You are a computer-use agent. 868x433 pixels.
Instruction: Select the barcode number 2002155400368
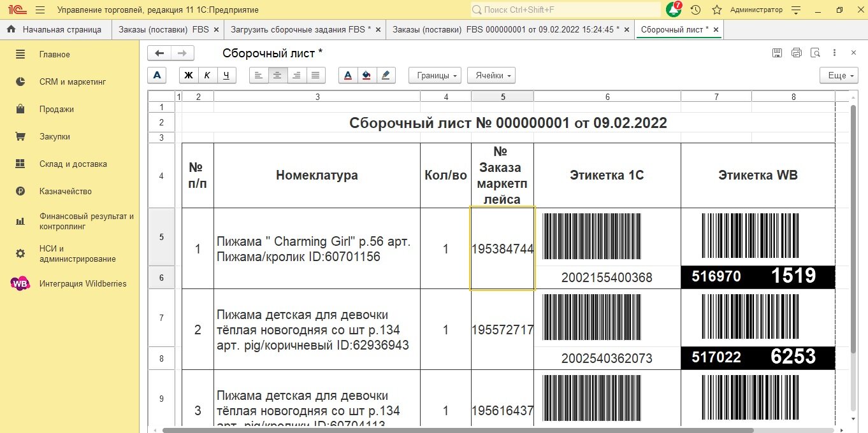pos(607,278)
